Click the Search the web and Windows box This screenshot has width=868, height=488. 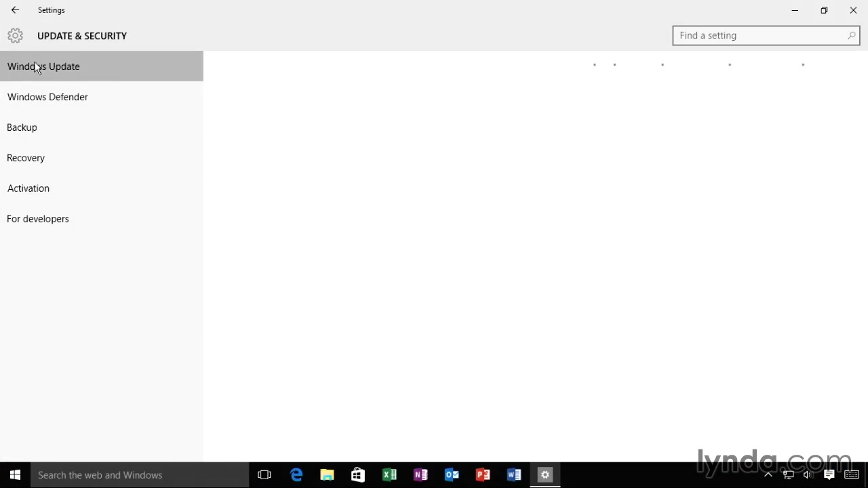(140, 475)
